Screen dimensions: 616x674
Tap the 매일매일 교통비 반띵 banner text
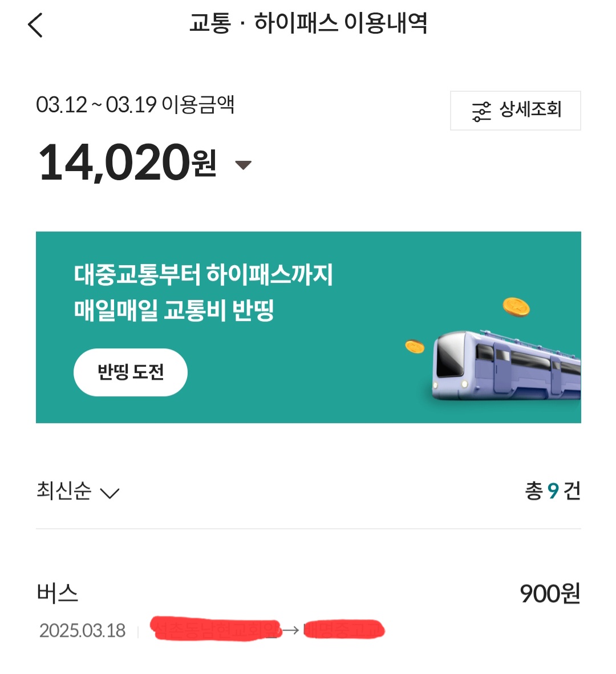[174, 311]
